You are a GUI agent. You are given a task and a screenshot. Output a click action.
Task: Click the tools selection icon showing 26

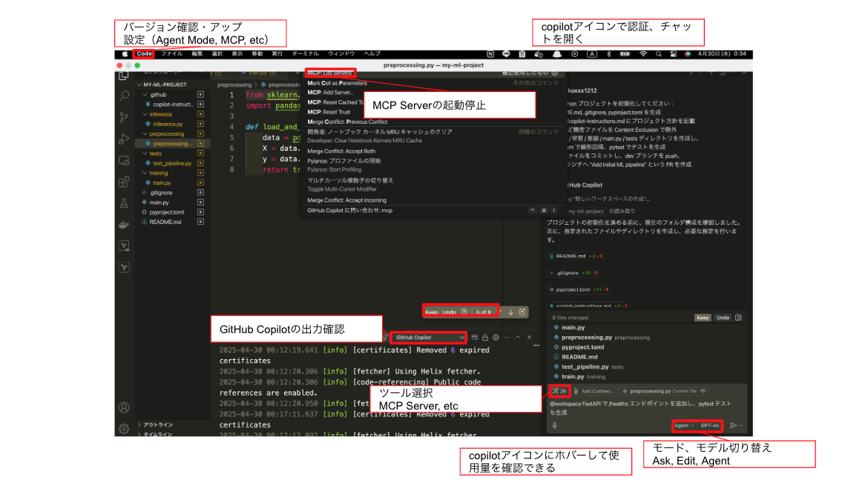[x=560, y=391]
